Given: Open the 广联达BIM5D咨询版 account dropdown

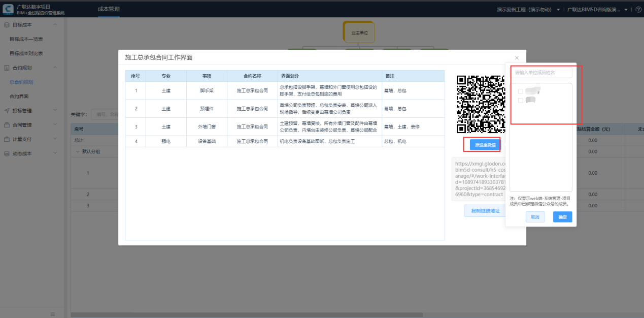Looking at the screenshot, I should (598, 10).
